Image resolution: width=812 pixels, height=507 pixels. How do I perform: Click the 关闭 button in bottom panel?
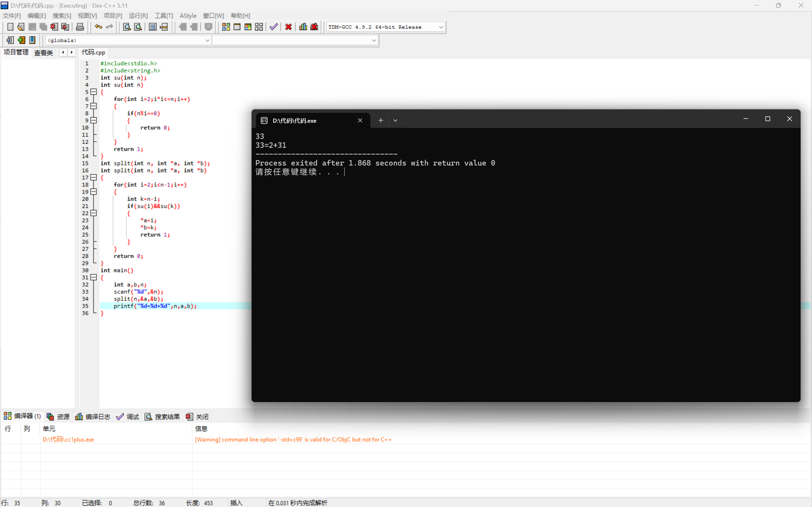(x=197, y=416)
